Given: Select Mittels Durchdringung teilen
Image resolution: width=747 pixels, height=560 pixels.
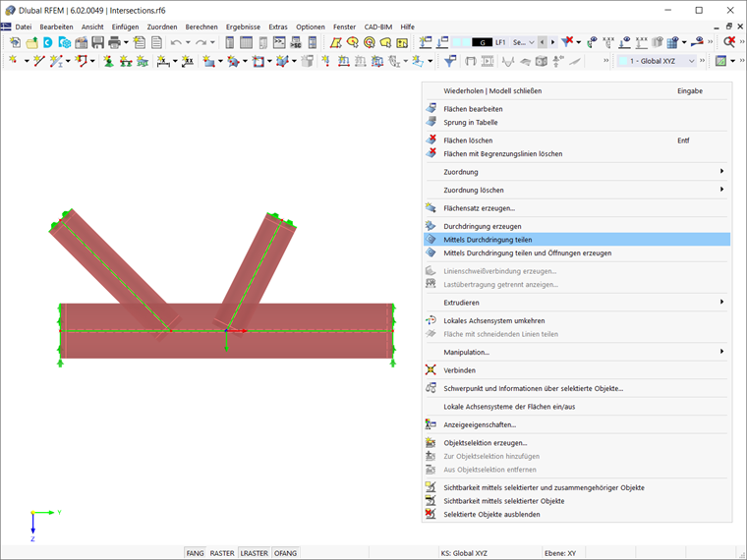Looking at the screenshot, I should pos(577,240).
